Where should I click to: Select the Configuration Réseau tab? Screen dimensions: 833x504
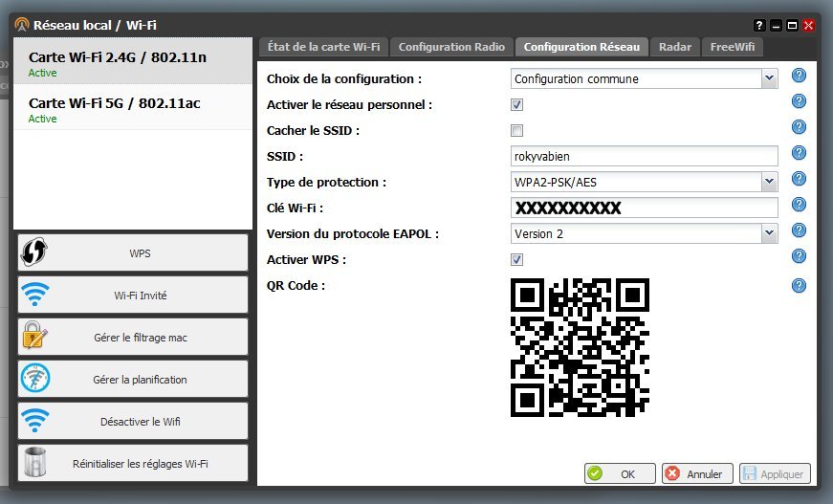(x=581, y=47)
